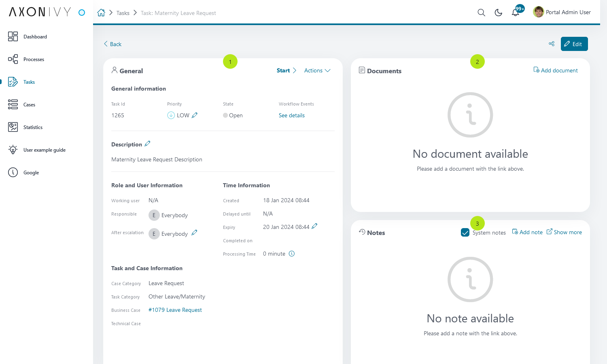Click the share task icon beside Edit

[552, 44]
